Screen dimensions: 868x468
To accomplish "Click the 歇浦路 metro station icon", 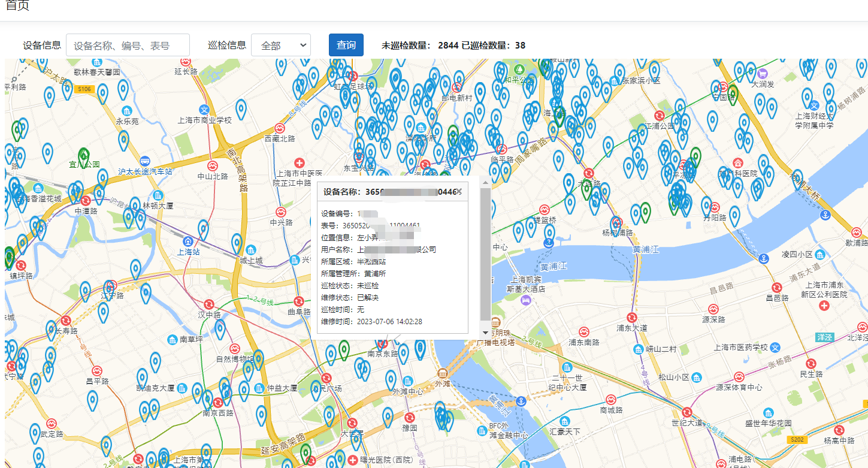I will [857, 232].
